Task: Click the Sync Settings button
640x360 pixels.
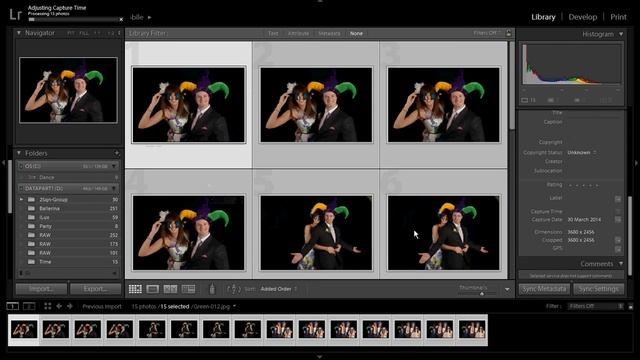Action: pyautogui.click(x=598, y=289)
